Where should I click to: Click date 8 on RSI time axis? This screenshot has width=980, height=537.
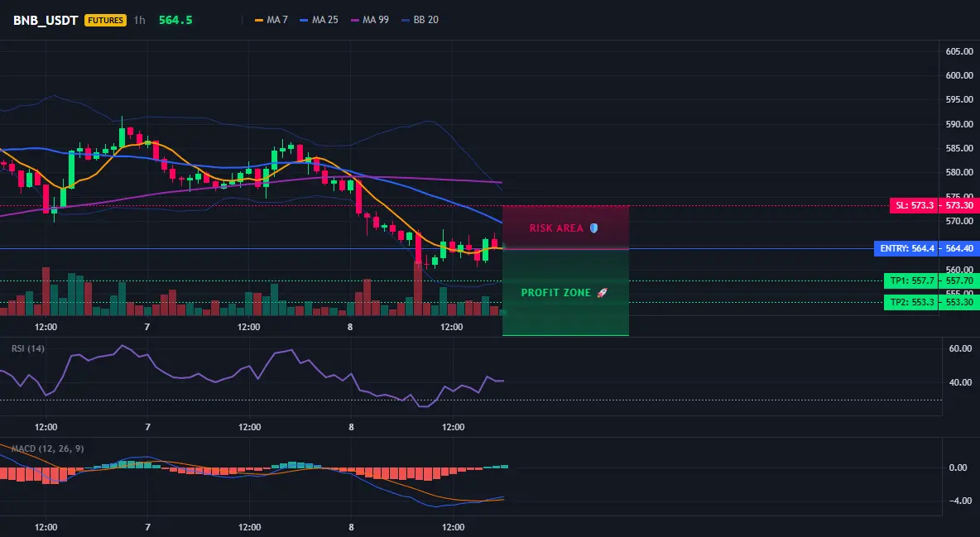pos(351,427)
